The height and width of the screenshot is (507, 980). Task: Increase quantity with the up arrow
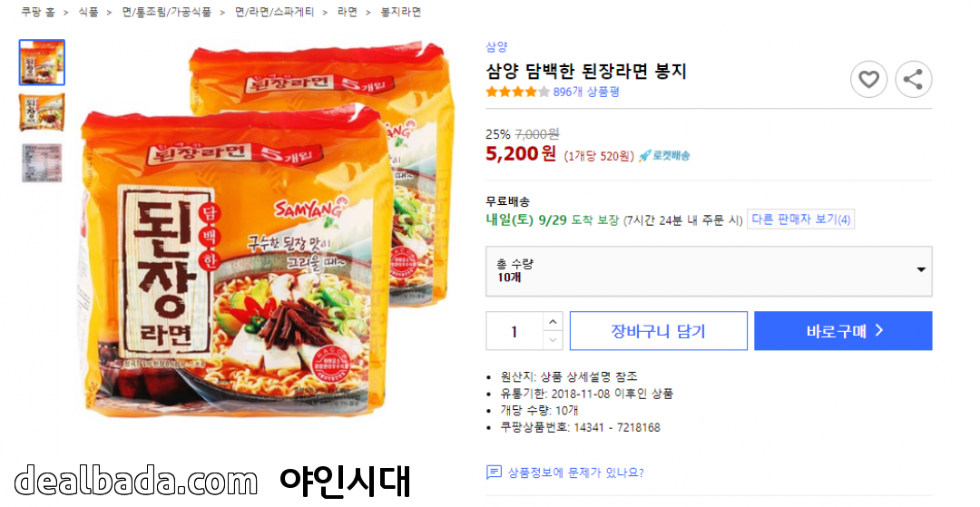point(553,322)
